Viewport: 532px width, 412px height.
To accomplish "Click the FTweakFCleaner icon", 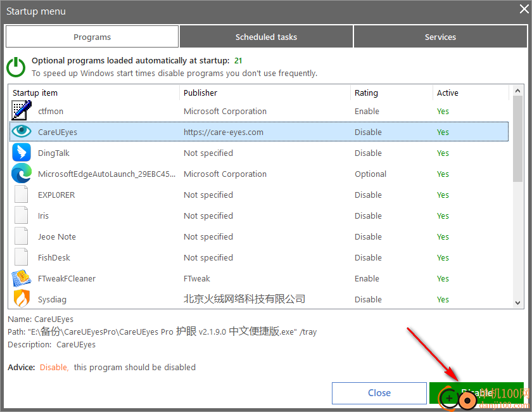I will (x=22, y=278).
